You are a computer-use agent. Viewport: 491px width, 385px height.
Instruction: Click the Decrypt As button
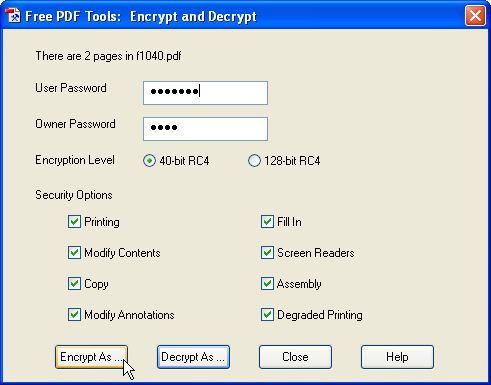(x=193, y=357)
